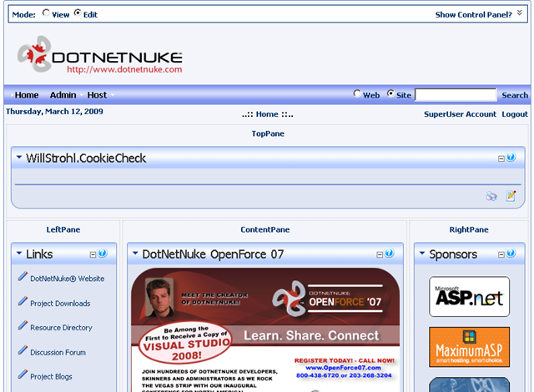
Task: Open the Home menu item
Action: click(27, 95)
